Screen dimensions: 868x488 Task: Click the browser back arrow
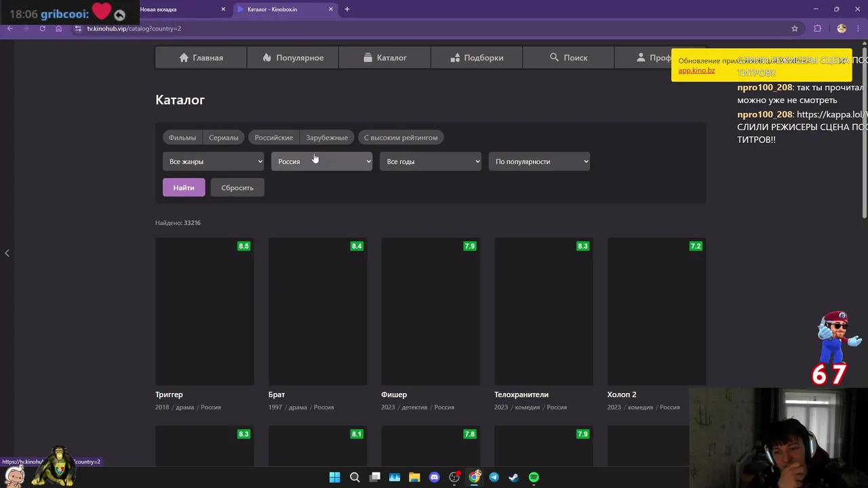9,28
